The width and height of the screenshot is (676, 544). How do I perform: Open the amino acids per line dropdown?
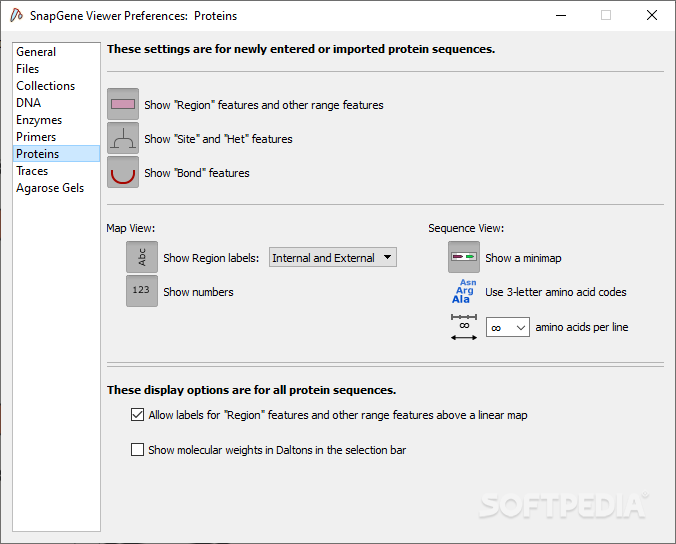click(x=508, y=327)
